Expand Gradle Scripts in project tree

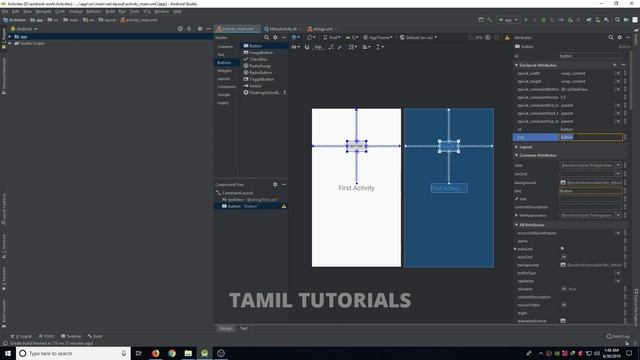point(10,43)
